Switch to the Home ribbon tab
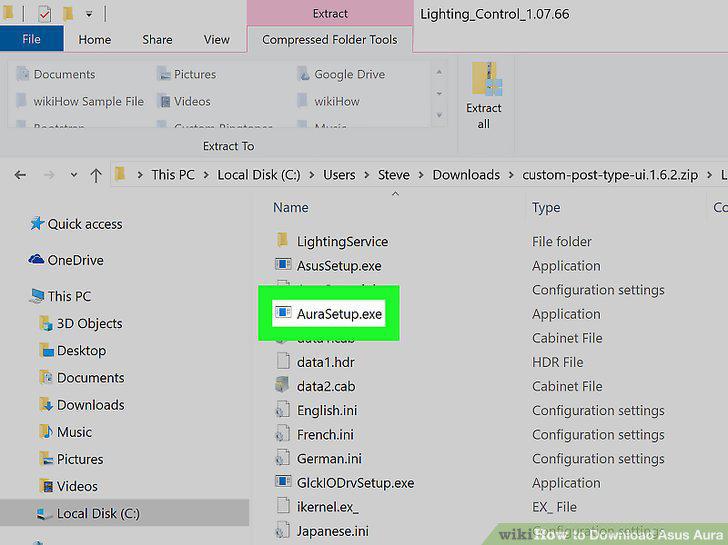The width and height of the screenshot is (728, 545). point(95,39)
